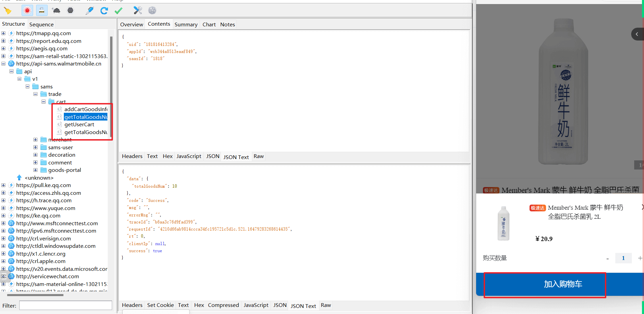Collapse the v1 folder
644x314 pixels.
pos(19,79)
